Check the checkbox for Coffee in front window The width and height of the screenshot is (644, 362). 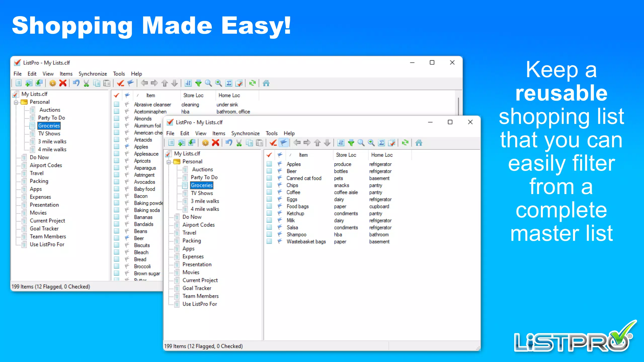coord(269,192)
